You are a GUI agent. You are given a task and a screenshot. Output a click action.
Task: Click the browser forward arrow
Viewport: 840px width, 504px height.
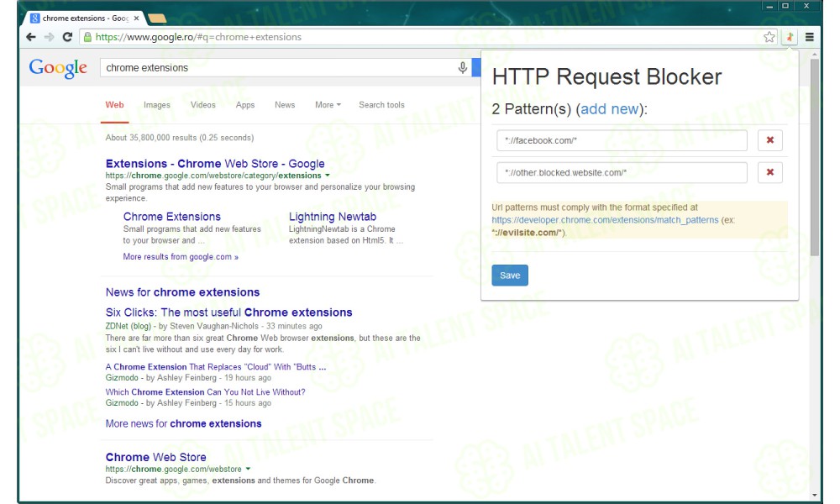coord(50,37)
